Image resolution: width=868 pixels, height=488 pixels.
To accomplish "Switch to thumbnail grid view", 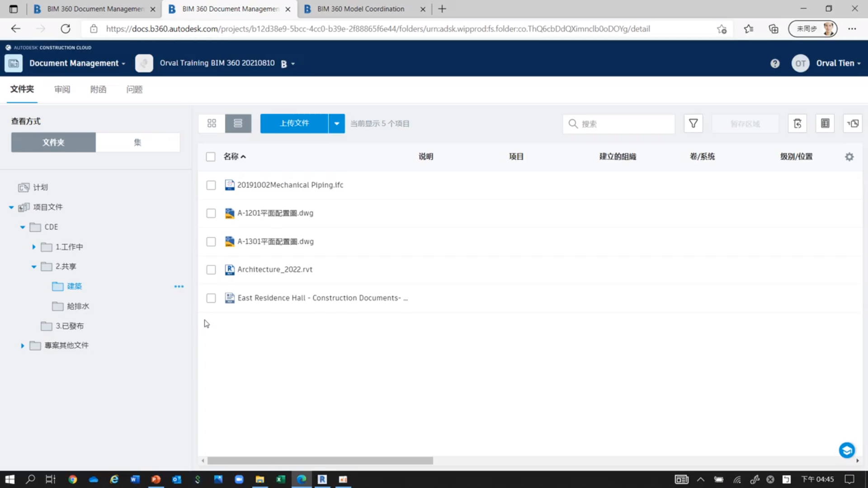I will pyautogui.click(x=212, y=123).
